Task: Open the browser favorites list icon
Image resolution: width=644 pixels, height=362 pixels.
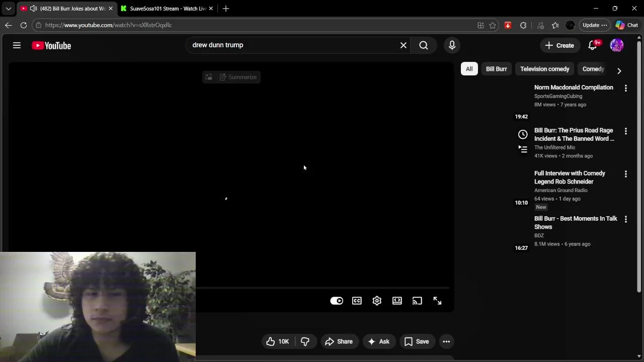Action: (x=555, y=25)
